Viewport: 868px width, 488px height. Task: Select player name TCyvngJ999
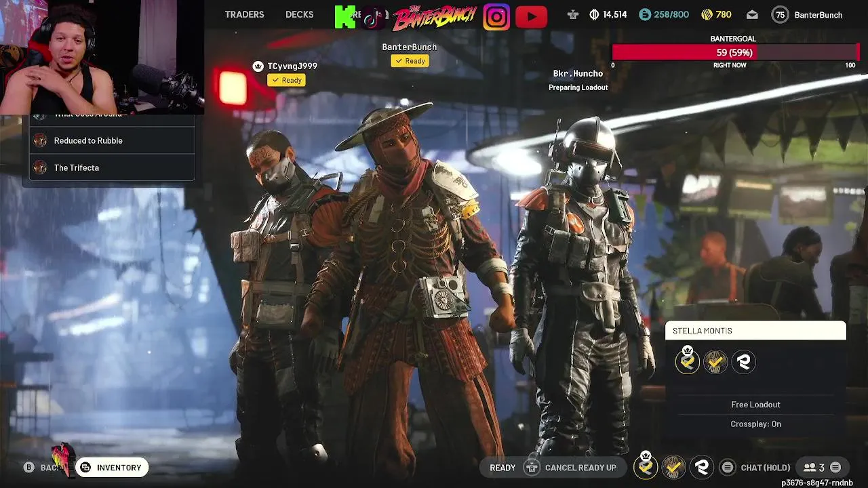292,66
